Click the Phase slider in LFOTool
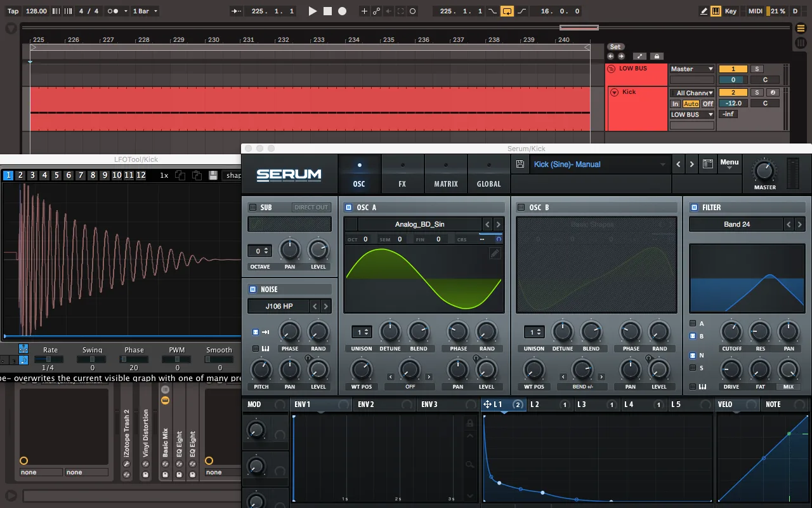Screen dimensions: 812x508 (134, 359)
